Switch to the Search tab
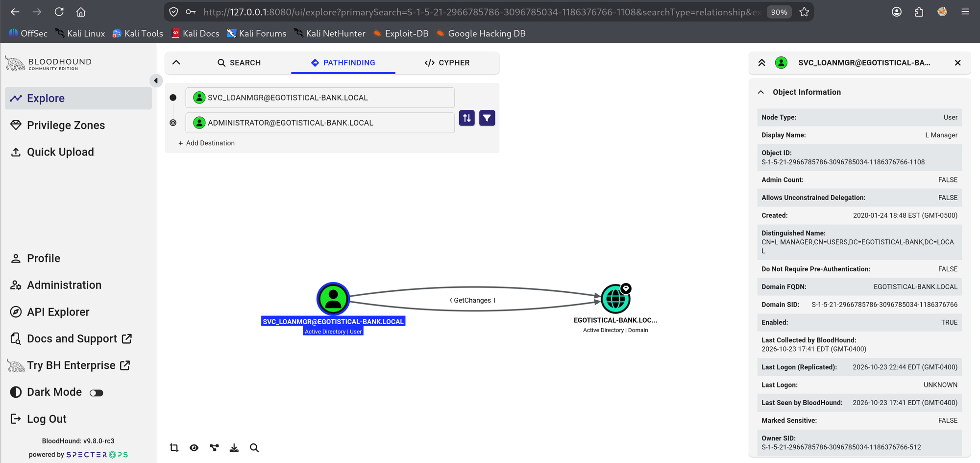Viewport: 980px width, 463px height. click(x=239, y=63)
